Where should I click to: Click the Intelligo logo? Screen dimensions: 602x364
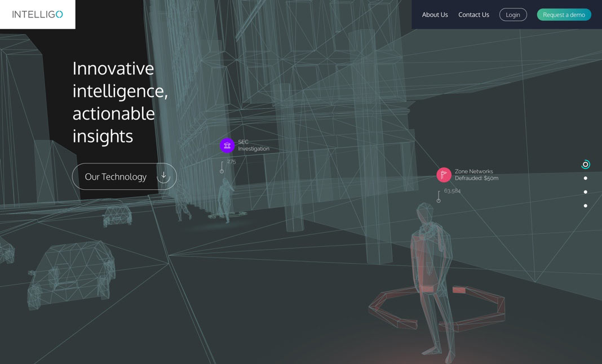tap(37, 15)
